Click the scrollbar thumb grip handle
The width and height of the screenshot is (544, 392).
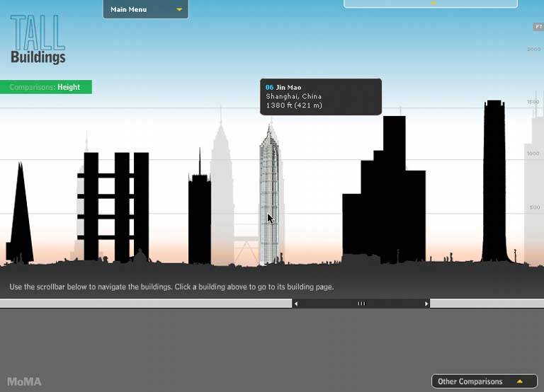[361, 304]
